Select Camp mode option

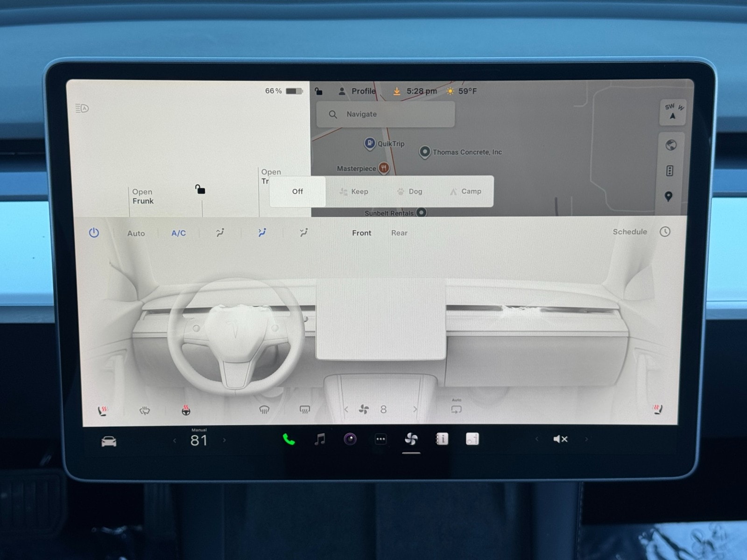tap(465, 191)
